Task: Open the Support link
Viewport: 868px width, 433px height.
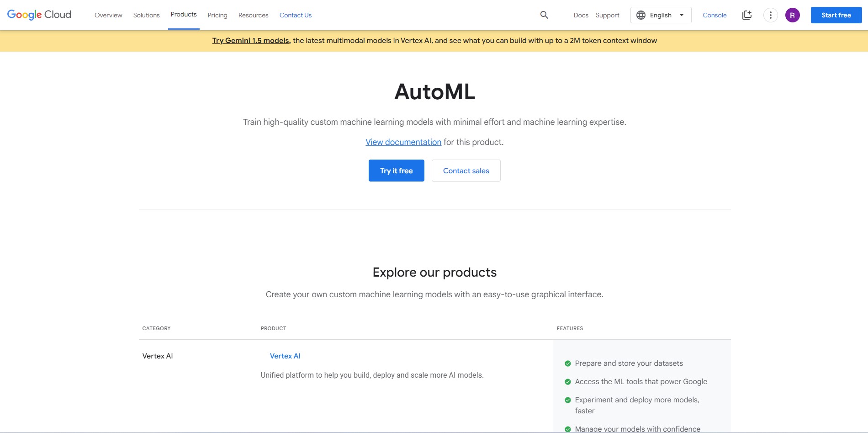Action: [608, 15]
